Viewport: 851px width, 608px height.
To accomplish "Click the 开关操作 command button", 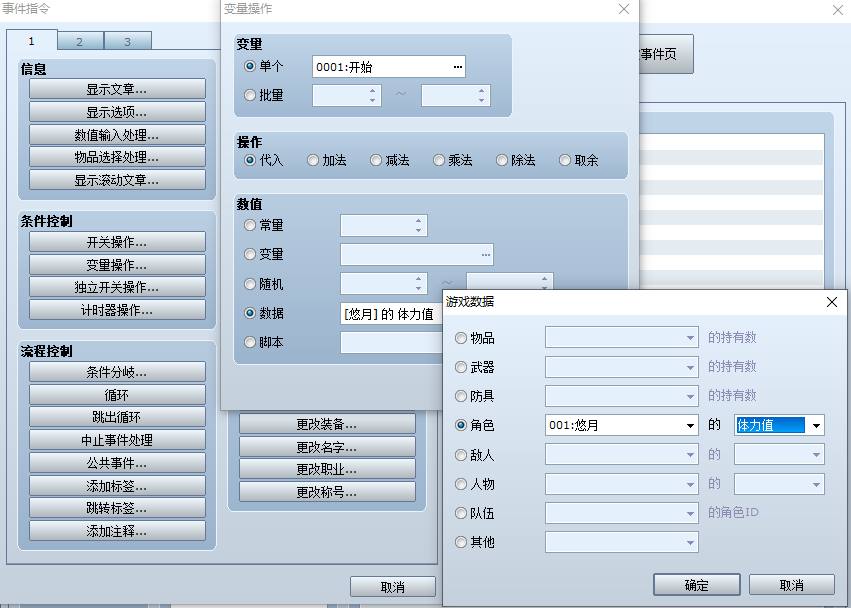I will coord(117,242).
